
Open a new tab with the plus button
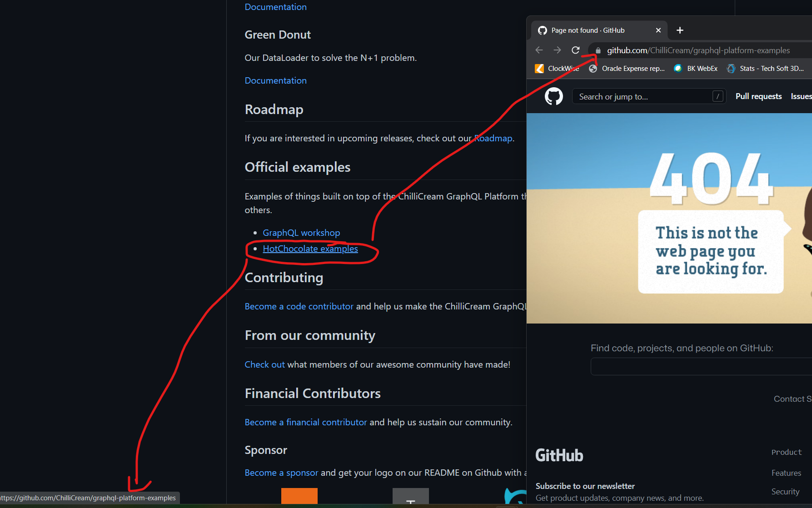click(x=680, y=30)
